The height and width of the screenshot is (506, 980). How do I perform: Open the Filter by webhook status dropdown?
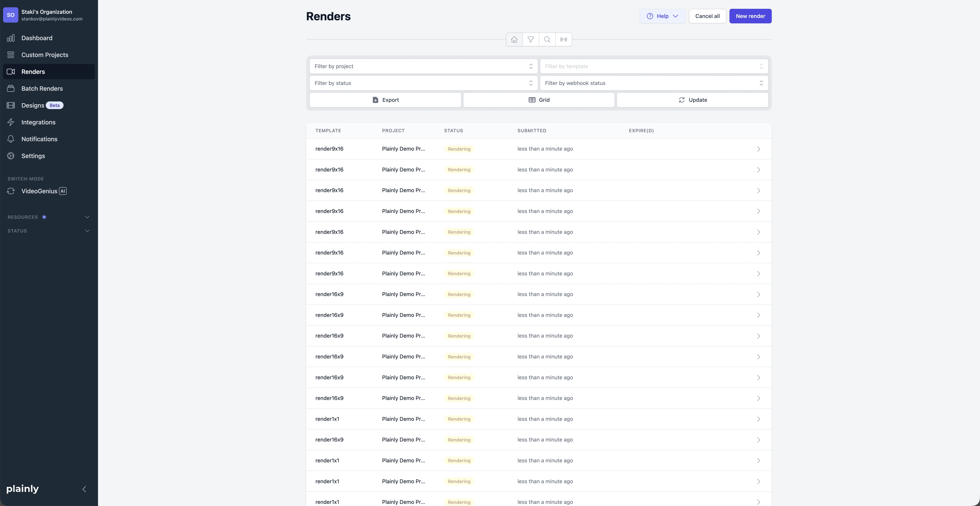pos(654,83)
